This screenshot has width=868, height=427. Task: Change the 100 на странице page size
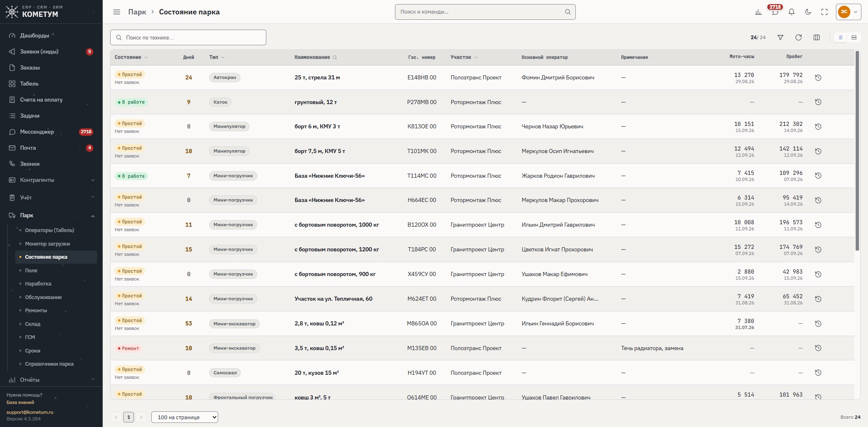185,417
